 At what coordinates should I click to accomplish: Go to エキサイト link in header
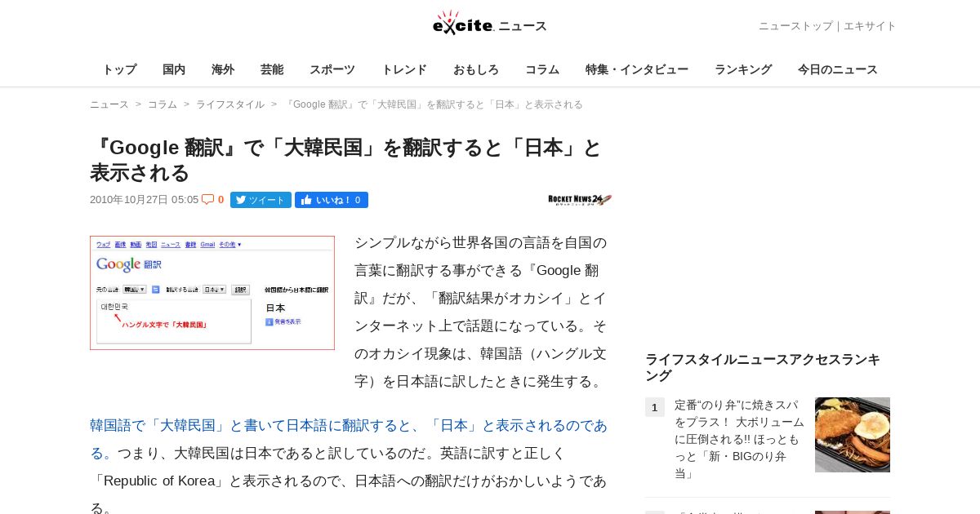(870, 26)
